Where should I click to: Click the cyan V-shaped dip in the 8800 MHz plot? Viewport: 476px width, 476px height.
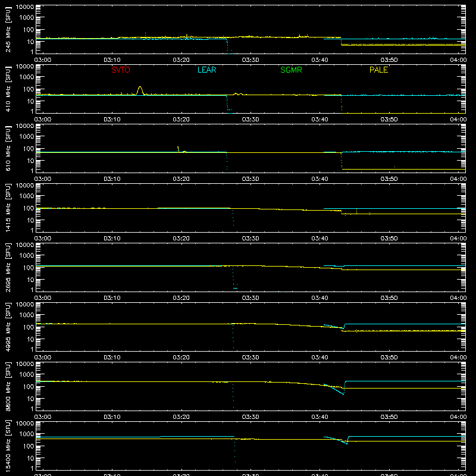point(334,389)
